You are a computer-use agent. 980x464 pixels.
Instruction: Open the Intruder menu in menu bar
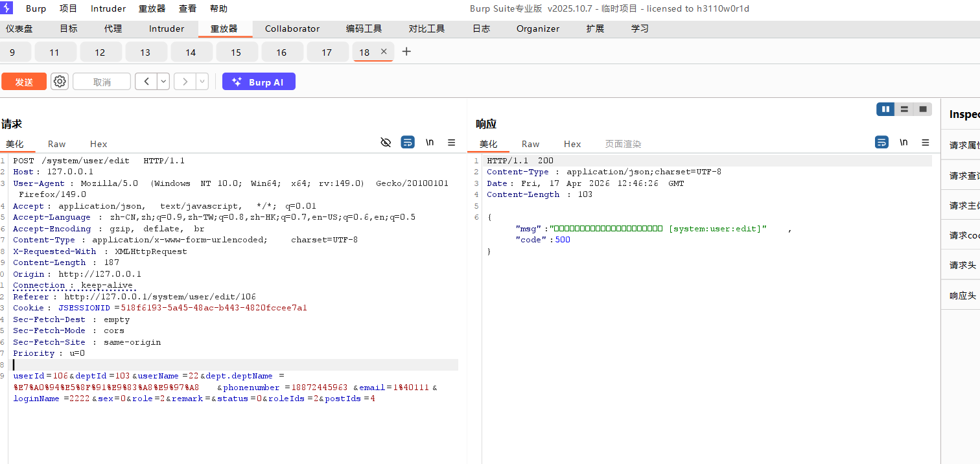tap(108, 9)
